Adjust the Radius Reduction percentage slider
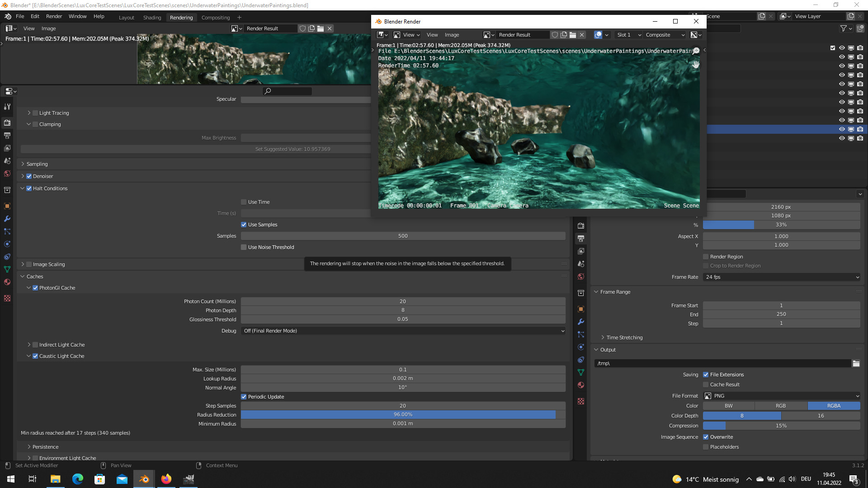868x488 pixels. pos(403,415)
